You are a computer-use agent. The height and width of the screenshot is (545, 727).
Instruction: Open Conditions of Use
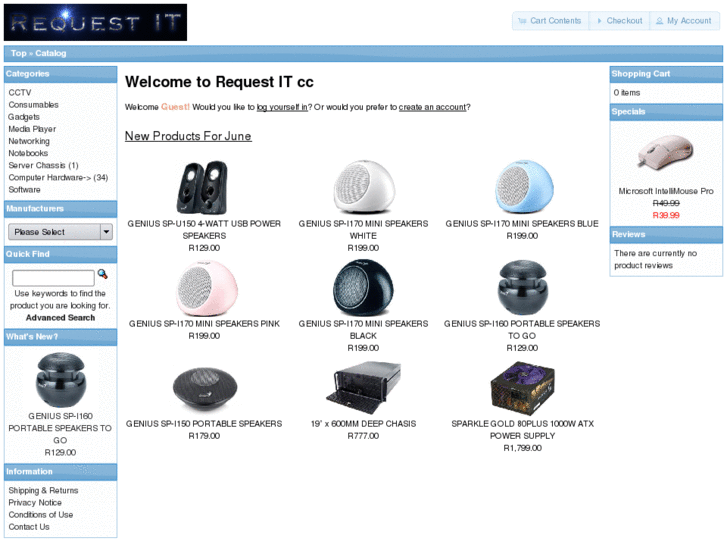[x=41, y=514]
